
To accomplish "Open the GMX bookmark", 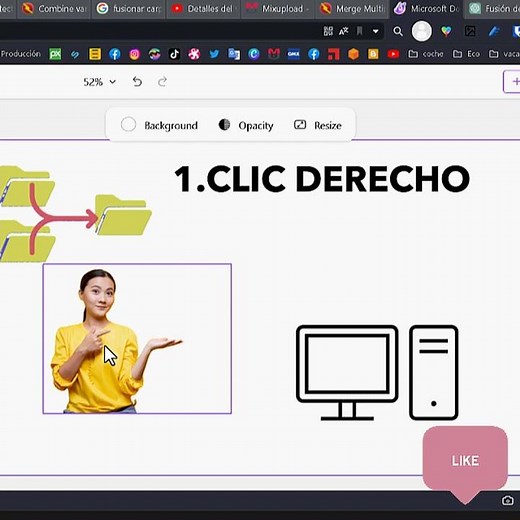I will (x=294, y=54).
